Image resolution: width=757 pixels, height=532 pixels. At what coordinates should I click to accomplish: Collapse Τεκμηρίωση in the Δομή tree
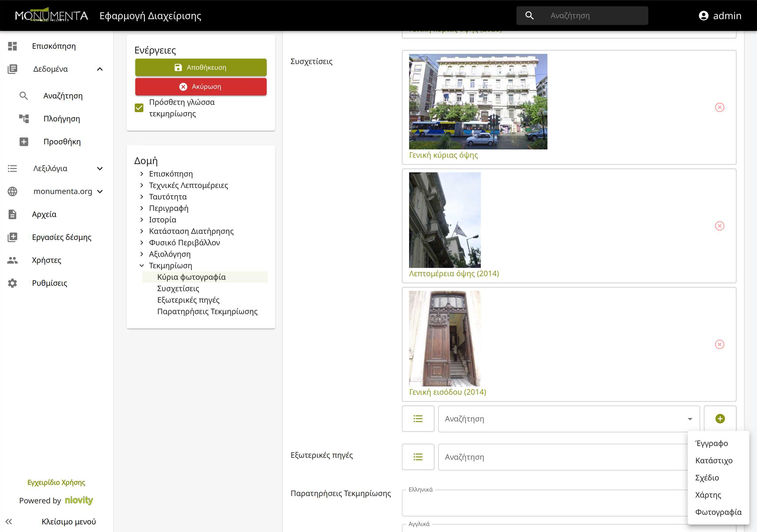pos(142,265)
